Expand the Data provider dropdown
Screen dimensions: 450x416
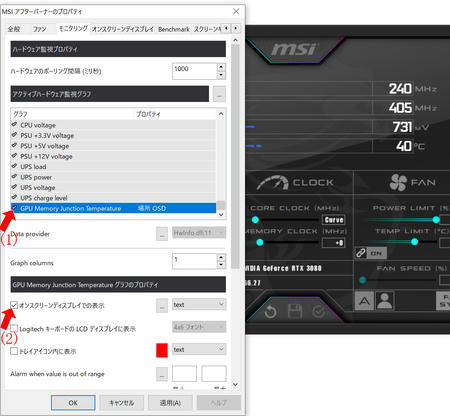199,233
